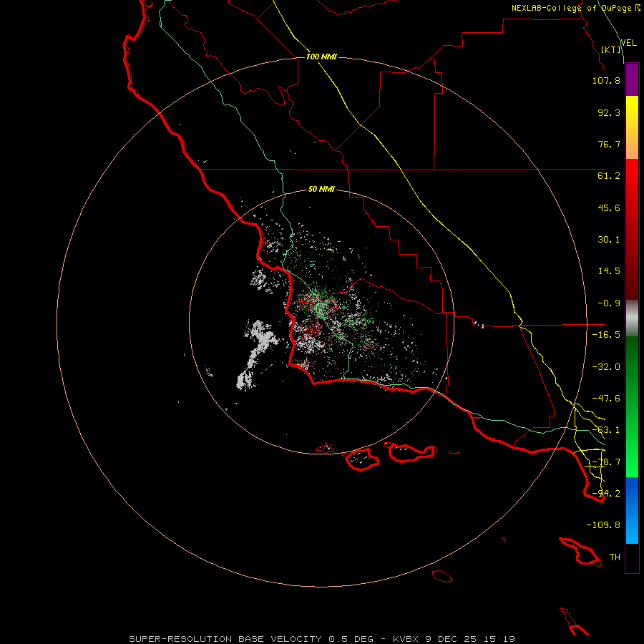Screen dimensions: 644x644
Task: Pick the purple segment of the velocity color bar
Action: [632, 79]
